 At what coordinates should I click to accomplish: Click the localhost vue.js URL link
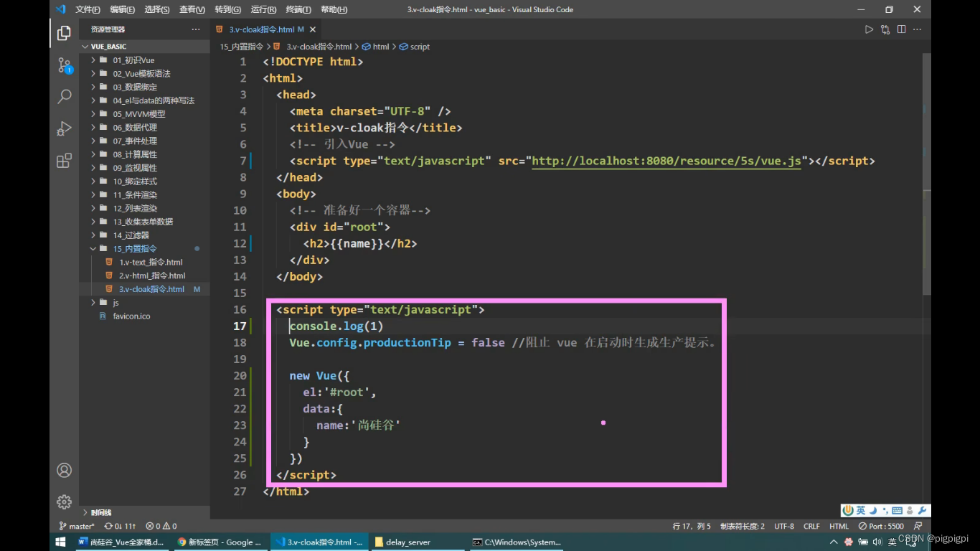(x=666, y=161)
